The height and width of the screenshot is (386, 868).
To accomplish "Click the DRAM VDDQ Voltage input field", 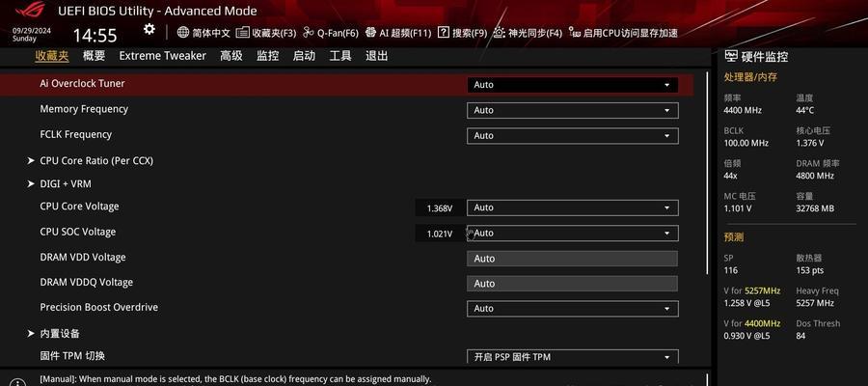I will coord(572,284).
